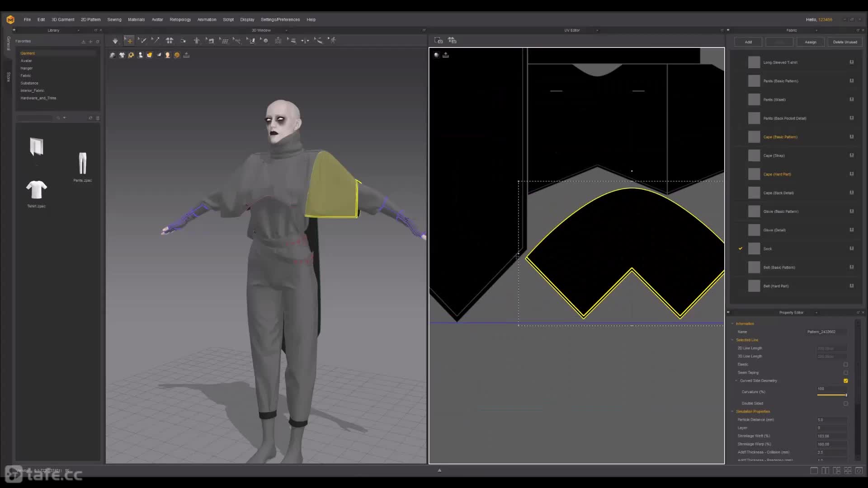Click the folder-arrow export icon in 3D toolbar
This screenshot has width=868, height=488.
tap(183, 41)
